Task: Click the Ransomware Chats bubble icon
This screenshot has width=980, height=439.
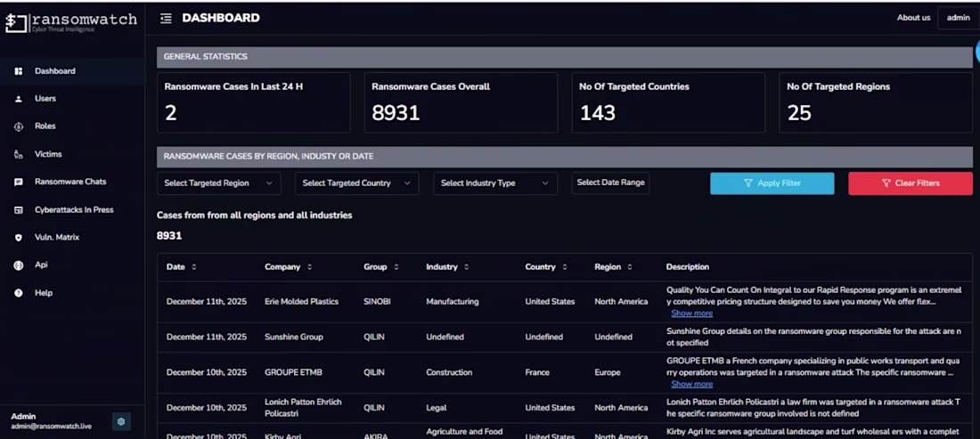Action: click(19, 182)
